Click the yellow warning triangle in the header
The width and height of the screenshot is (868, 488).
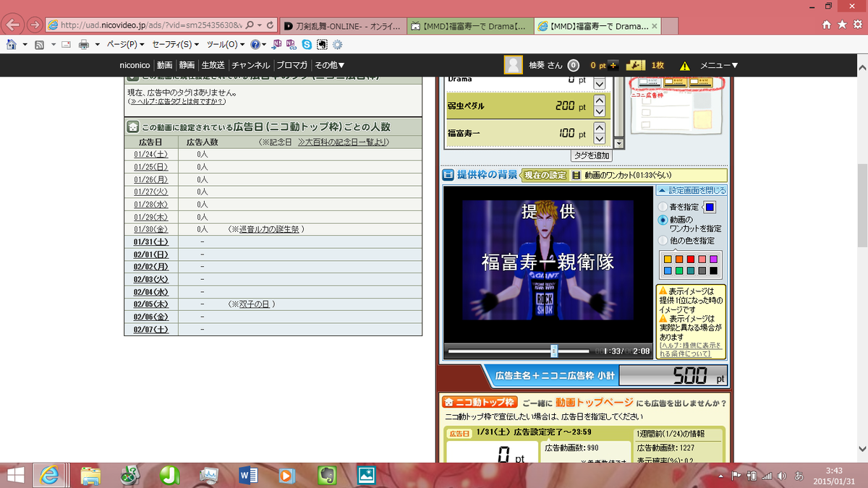pos(684,65)
